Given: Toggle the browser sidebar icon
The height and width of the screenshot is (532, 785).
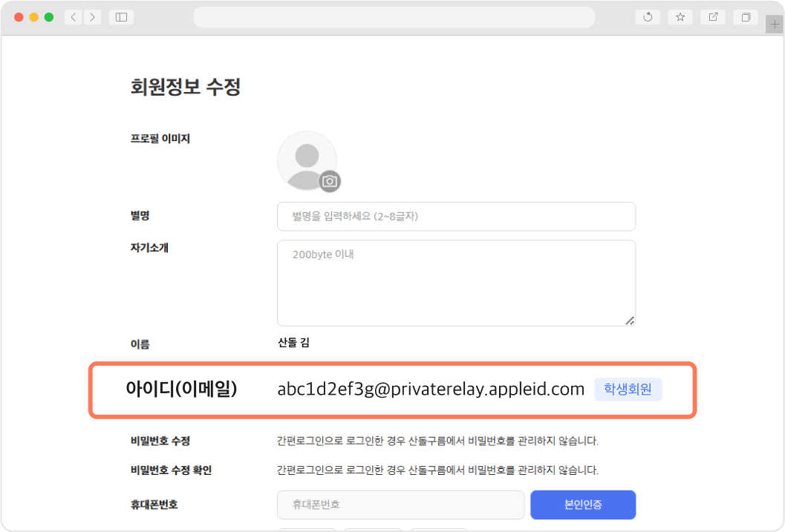Looking at the screenshot, I should pos(121,17).
